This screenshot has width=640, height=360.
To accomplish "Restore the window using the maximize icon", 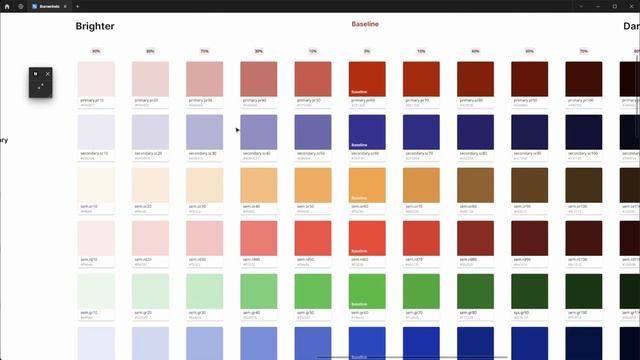I will pos(615,7).
